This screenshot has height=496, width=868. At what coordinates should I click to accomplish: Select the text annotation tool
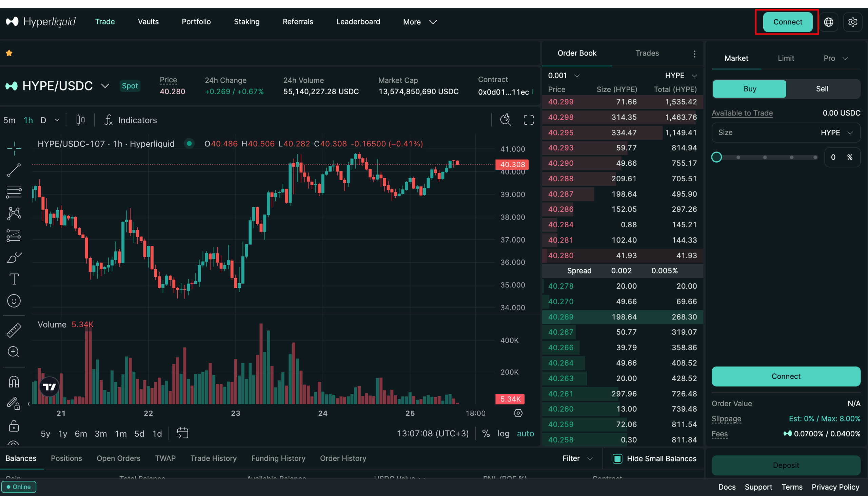pos(14,279)
